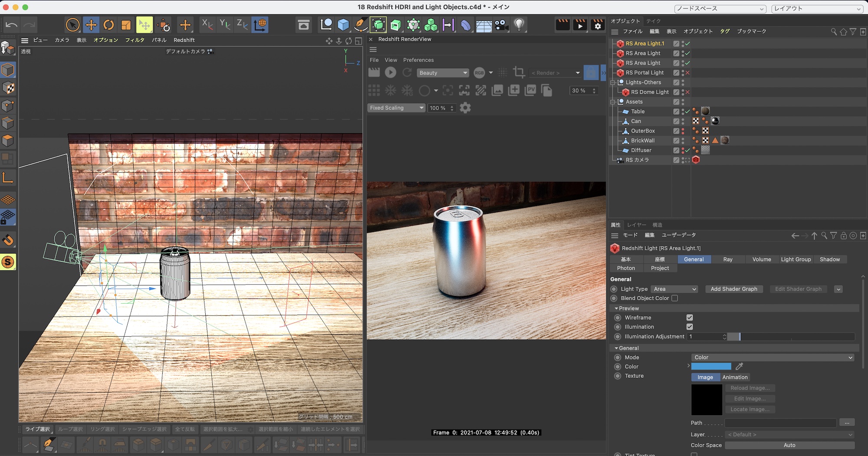Collapse the Lights-Others group
This screenshot has width=868, height=456.
coord(613,82)
